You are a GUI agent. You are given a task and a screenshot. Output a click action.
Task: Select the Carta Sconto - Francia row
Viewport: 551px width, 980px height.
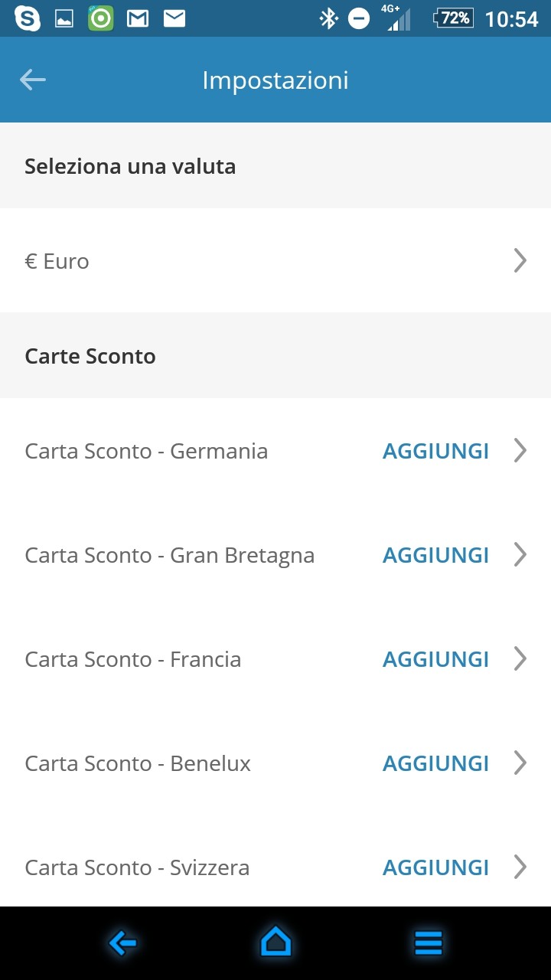tap(133, 659)
